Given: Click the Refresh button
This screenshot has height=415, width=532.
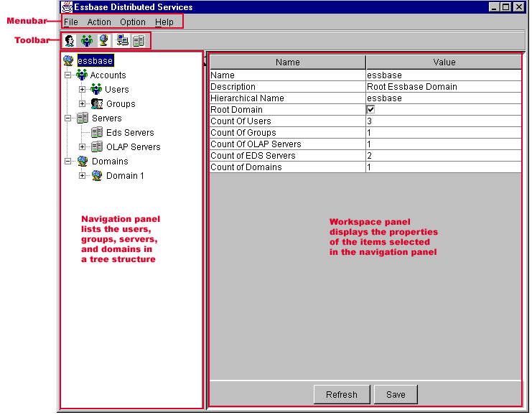Looking at the screenshot, I should [342, 394].
